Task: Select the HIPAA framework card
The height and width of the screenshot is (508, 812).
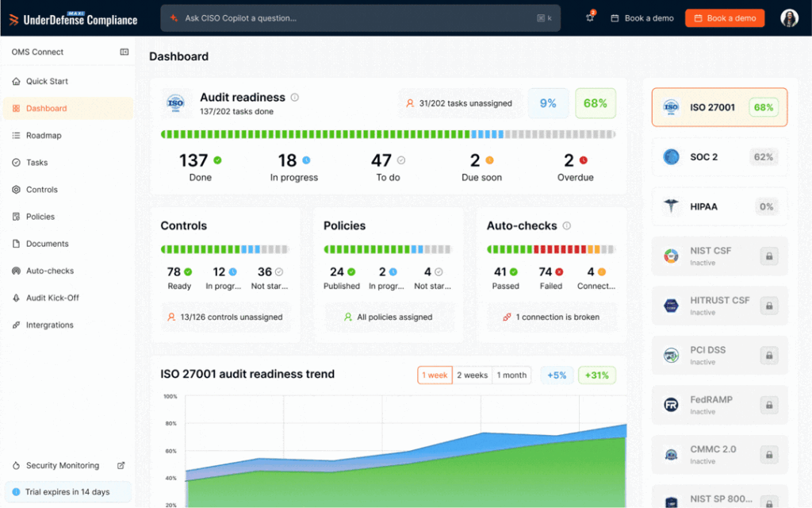Action: pyautogui.click(x=719, y=206)
